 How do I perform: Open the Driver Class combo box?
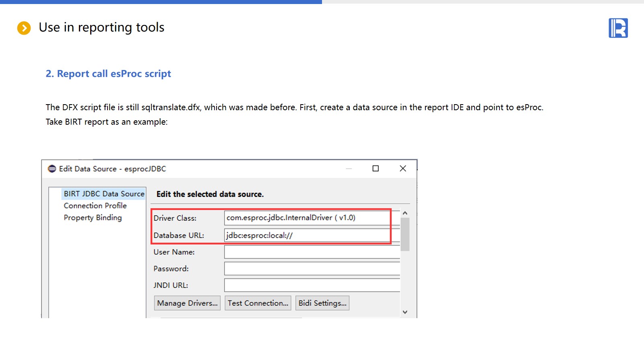coord(307,218)
